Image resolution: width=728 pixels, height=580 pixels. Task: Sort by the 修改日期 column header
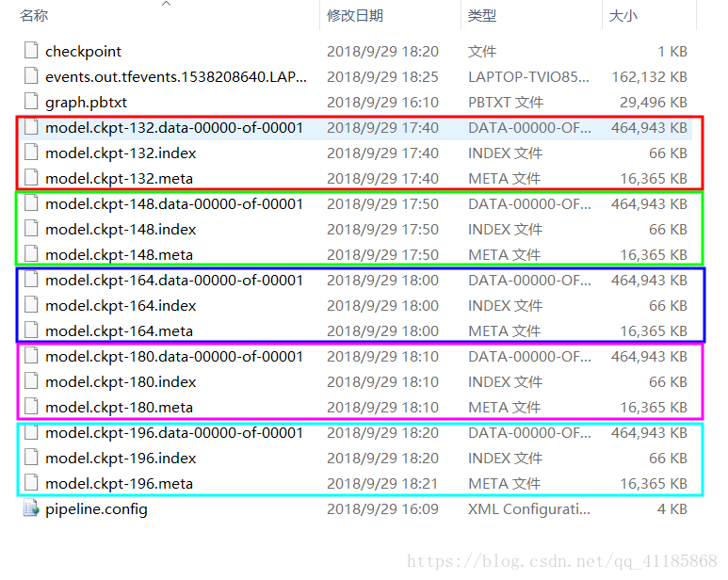tap(355, 16)
